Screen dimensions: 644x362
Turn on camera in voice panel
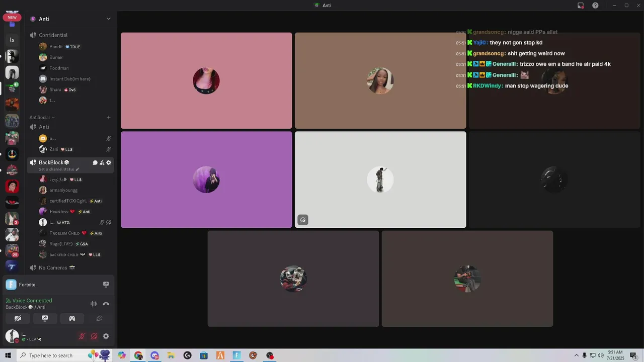coord(18,318)
